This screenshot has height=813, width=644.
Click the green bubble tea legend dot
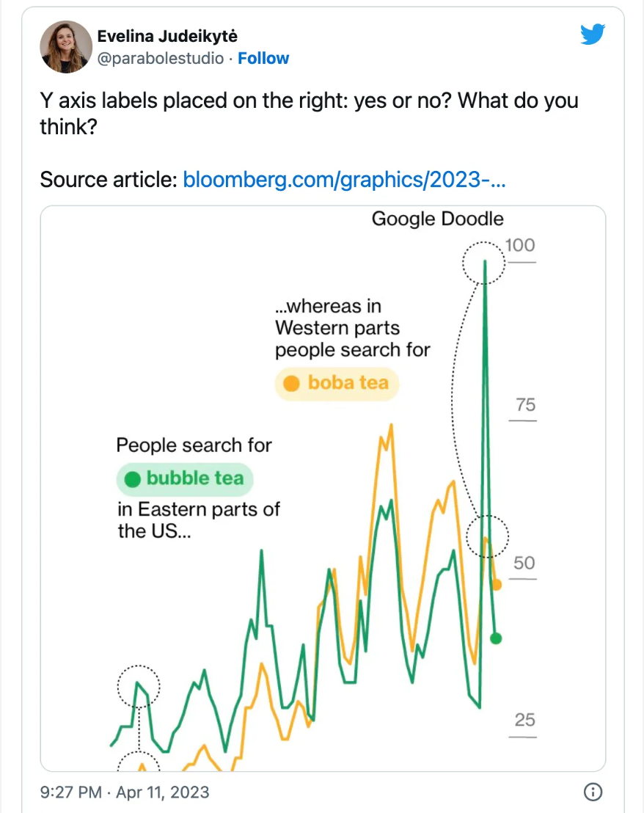(x=133, y=480)
